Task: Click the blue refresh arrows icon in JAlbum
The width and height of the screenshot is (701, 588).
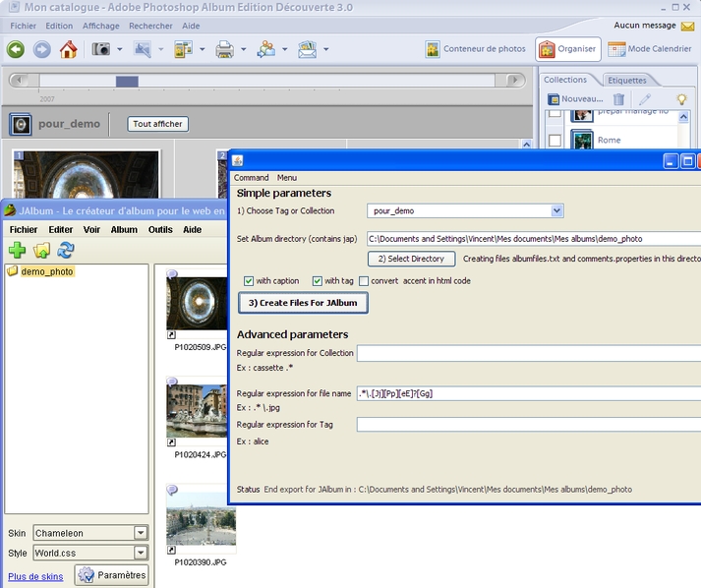Action: coord(66,251)
